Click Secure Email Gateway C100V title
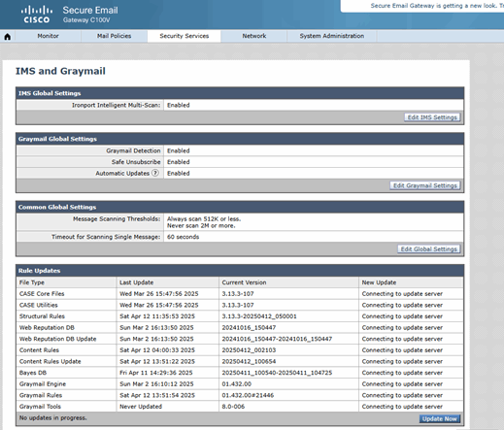This screenshot has width=504, height=430. click(x=90, y=15)
